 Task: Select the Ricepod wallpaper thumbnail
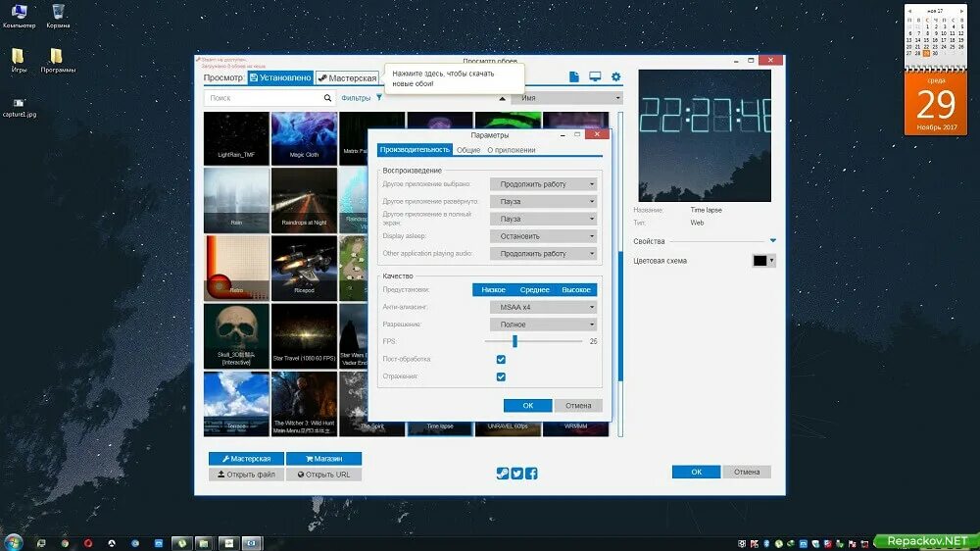[304, 268]
